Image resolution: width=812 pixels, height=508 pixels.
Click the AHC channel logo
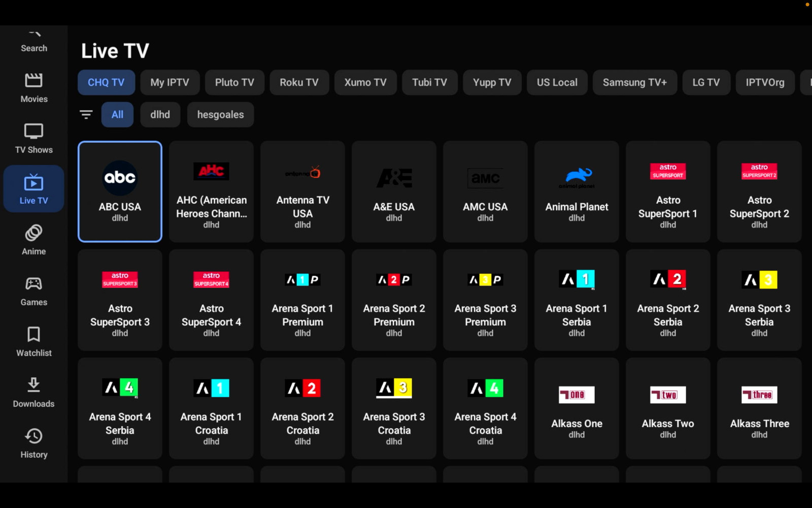point(211,171)
